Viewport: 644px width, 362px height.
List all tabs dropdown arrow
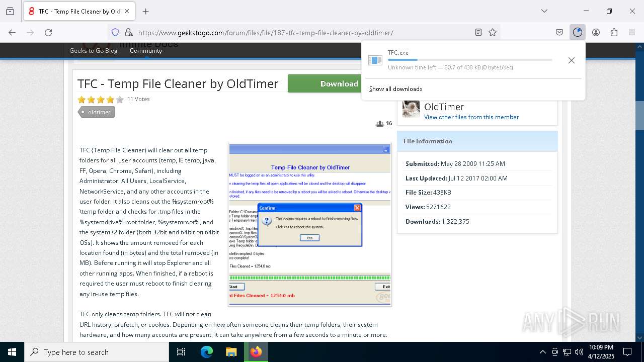[x=544, y=11]
